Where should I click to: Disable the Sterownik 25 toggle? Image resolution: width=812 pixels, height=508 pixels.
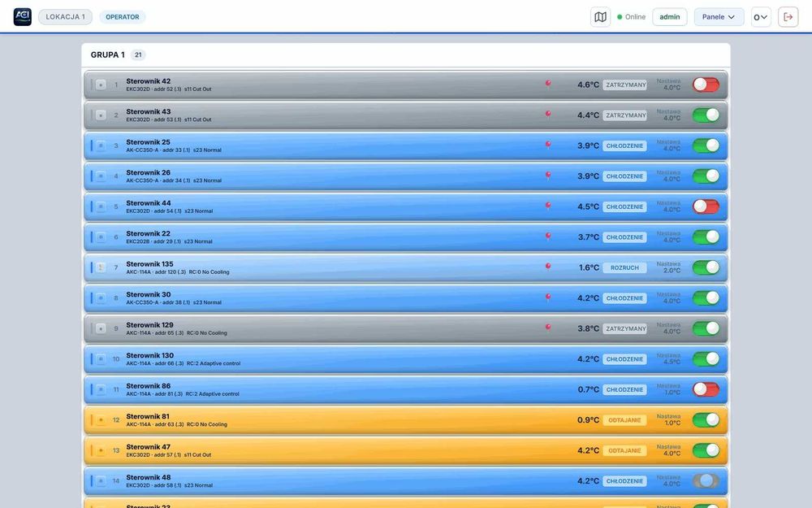coord(706,145)
